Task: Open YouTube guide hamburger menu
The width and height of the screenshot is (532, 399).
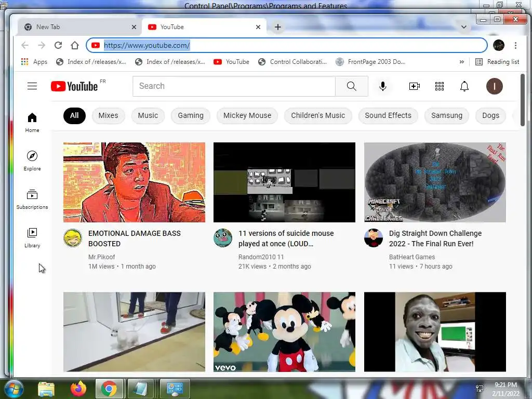Action: point(32,86)
